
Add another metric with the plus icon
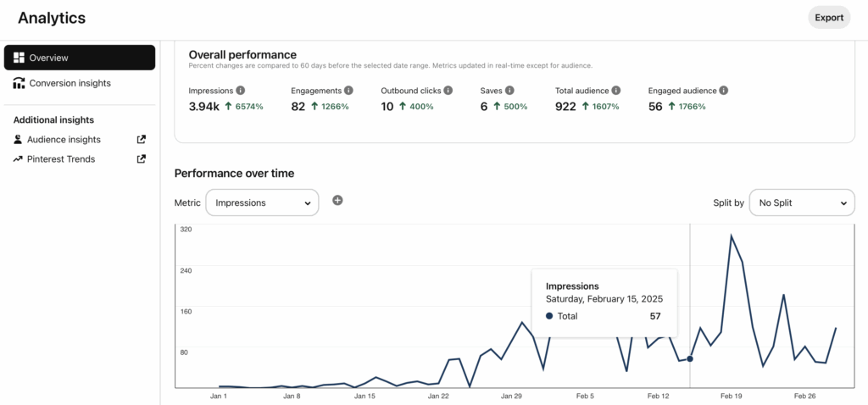337,200
